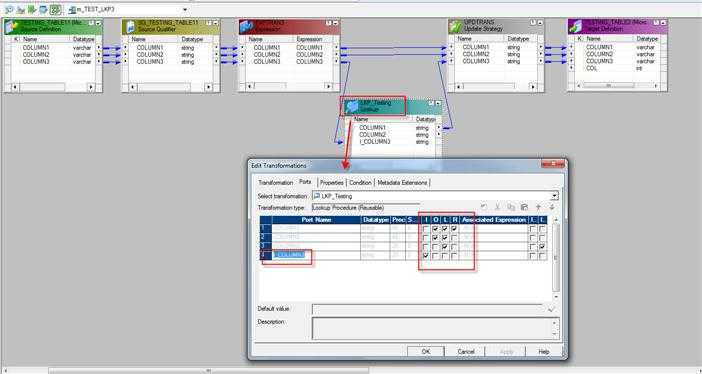
Task: Open the Condition tab
Action: (x=360, y=183)
